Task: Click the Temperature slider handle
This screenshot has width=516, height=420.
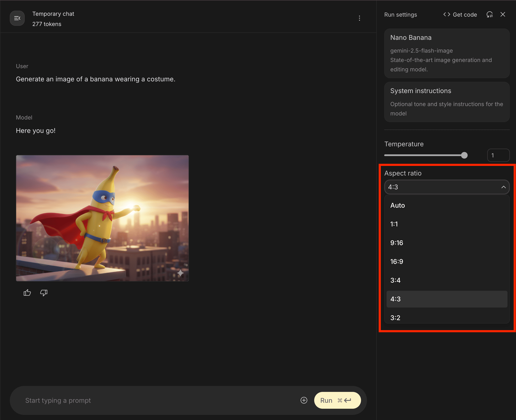Action: (x=464, y=155)
